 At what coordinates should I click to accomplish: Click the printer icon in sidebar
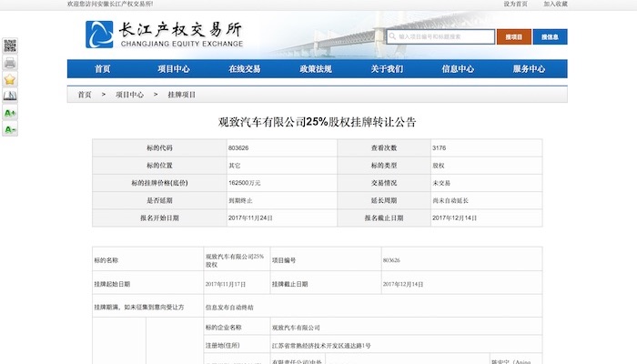coord(10,63)
